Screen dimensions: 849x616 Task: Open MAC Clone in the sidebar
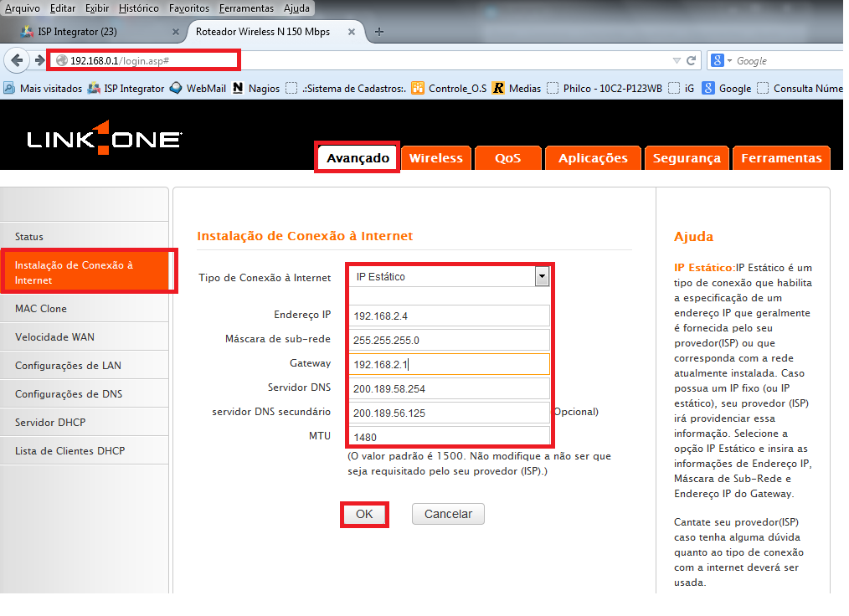pyautogui.click(x=85, y=309)
